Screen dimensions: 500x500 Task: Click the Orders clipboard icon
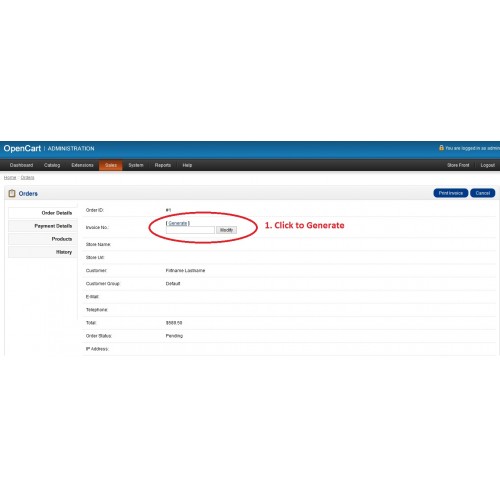point(12,193)
